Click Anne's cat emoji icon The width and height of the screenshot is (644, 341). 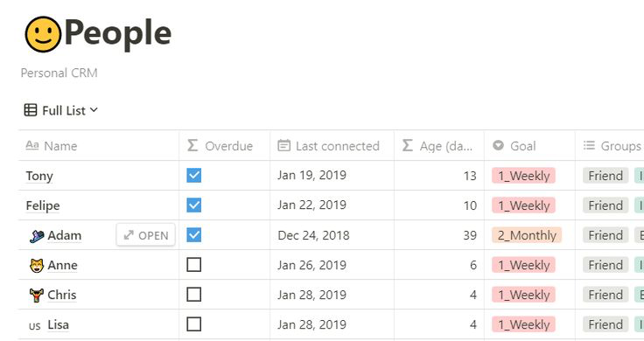tap(37, 266)
